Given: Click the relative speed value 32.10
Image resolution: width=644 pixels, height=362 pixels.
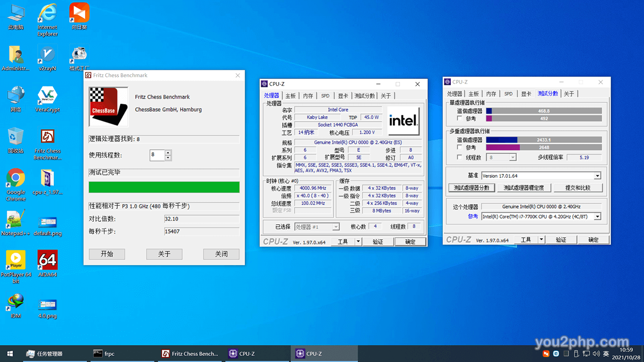Looking at the screenshot, I should point(202,219).
